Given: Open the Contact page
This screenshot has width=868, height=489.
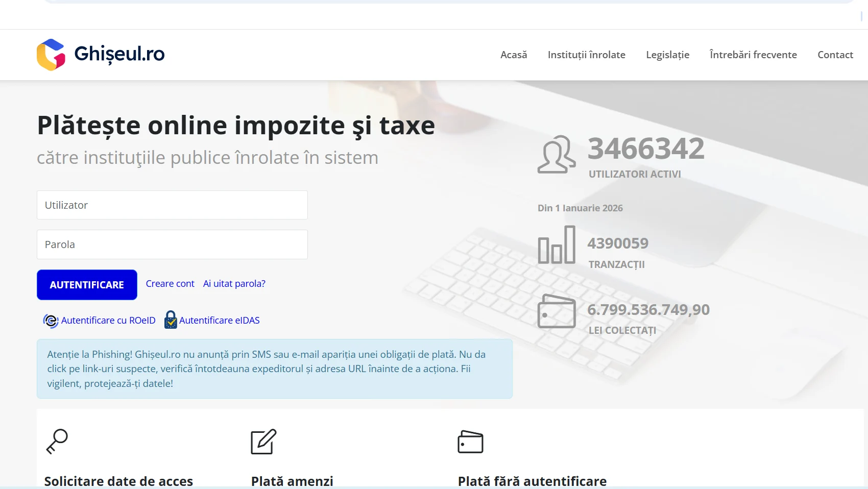Looking at the screenshot, I should pos(835,55).
